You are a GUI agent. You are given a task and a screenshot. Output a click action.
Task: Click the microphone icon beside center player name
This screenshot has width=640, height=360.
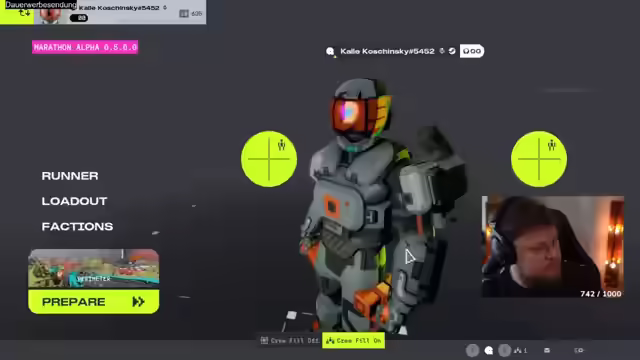[442, 51]
